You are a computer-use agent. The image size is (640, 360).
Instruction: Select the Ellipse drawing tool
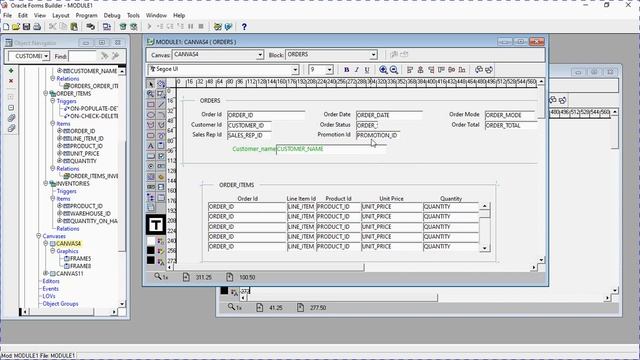151,115
